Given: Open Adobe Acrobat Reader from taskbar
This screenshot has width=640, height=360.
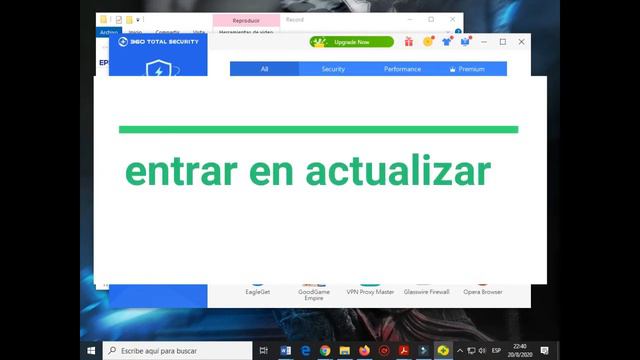Looking at the screenshot, I should tap(403, 351).
